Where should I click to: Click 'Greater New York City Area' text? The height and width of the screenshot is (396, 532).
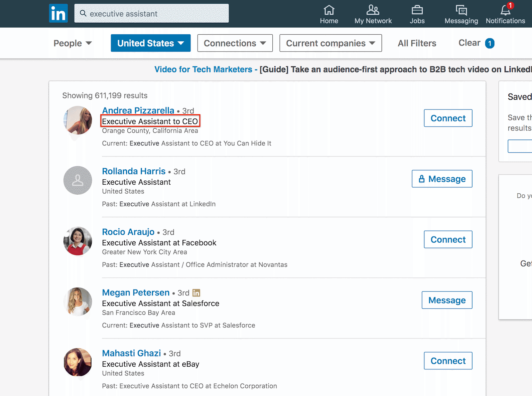[x=144, y=252]
